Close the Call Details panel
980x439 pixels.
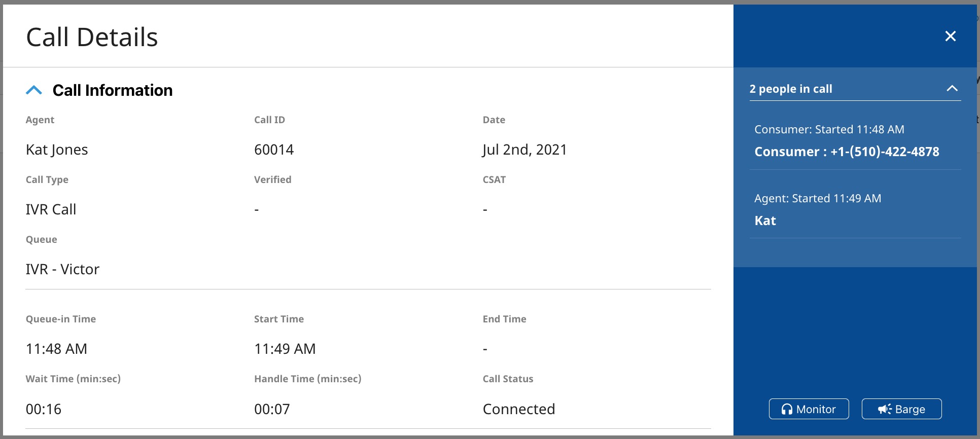pyautogui.click(x=950, y=36)
